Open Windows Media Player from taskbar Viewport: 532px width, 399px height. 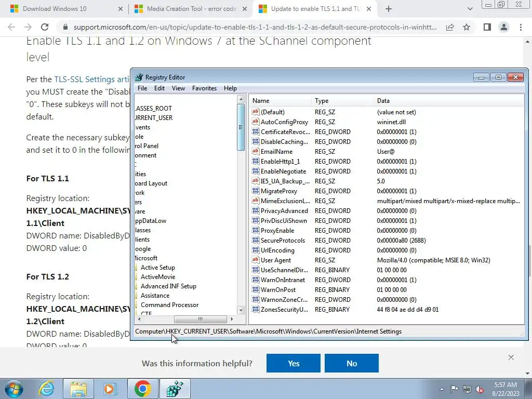(109, 389)
